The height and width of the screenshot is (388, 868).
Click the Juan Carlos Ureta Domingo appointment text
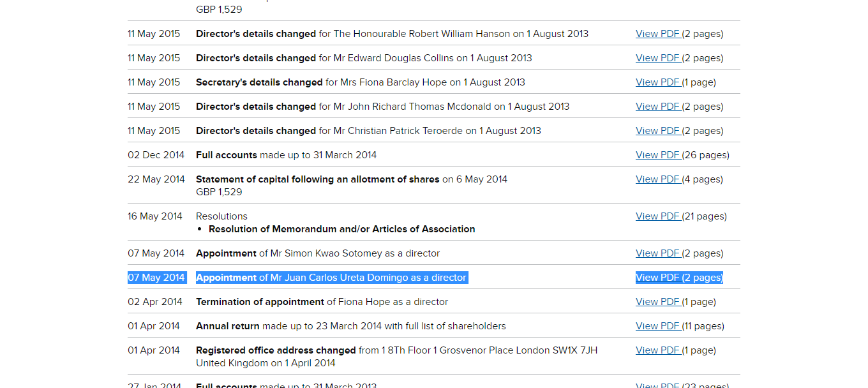(x=331, y=278)
